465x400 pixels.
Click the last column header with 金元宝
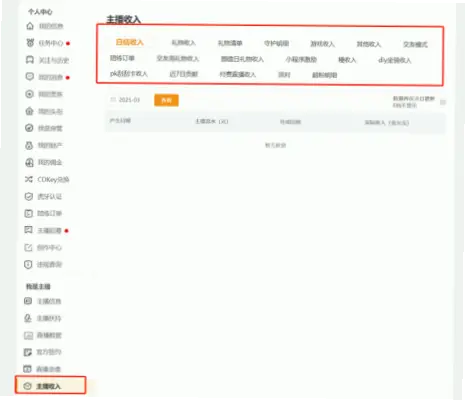click(387, 123)
